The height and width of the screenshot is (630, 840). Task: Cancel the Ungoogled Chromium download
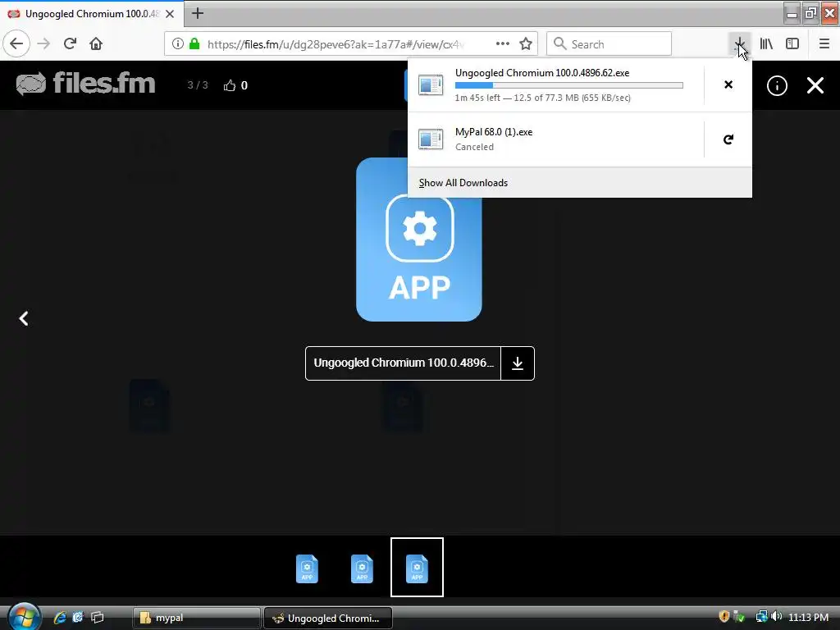(728, 84)
